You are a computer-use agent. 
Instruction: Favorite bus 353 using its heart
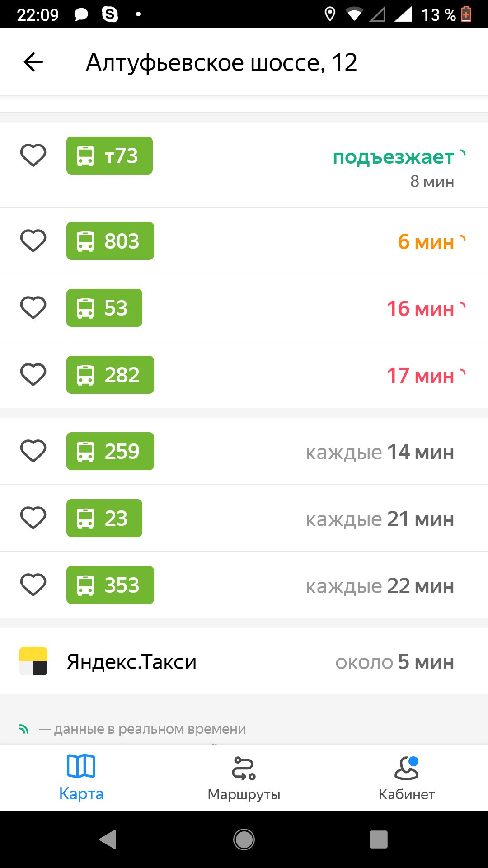33,585
